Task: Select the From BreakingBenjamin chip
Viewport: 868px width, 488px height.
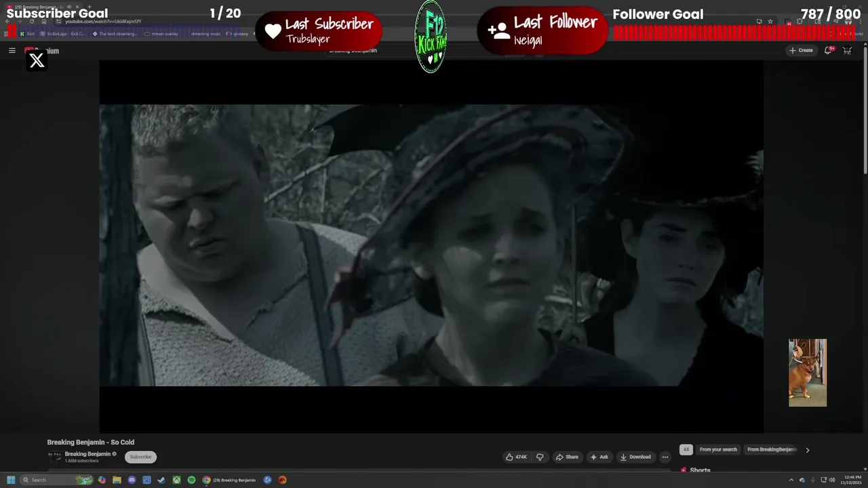Action: (x=772, y=449)
